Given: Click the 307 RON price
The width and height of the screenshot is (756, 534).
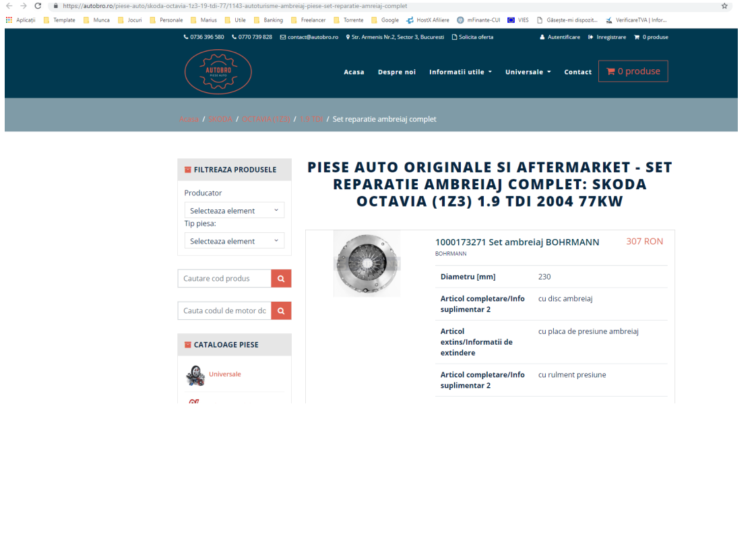Looking at the screenshot, I should click(x=645, y=242).
